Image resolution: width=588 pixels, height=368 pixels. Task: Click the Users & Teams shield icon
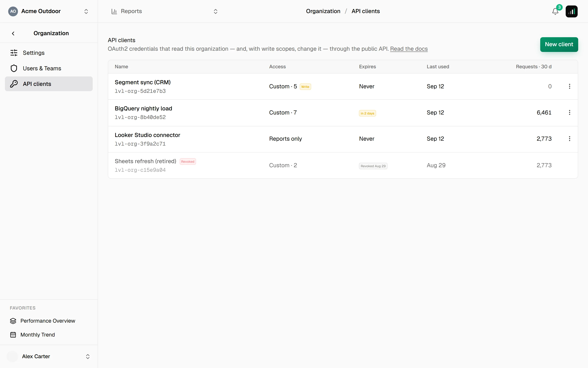(14, 68)
